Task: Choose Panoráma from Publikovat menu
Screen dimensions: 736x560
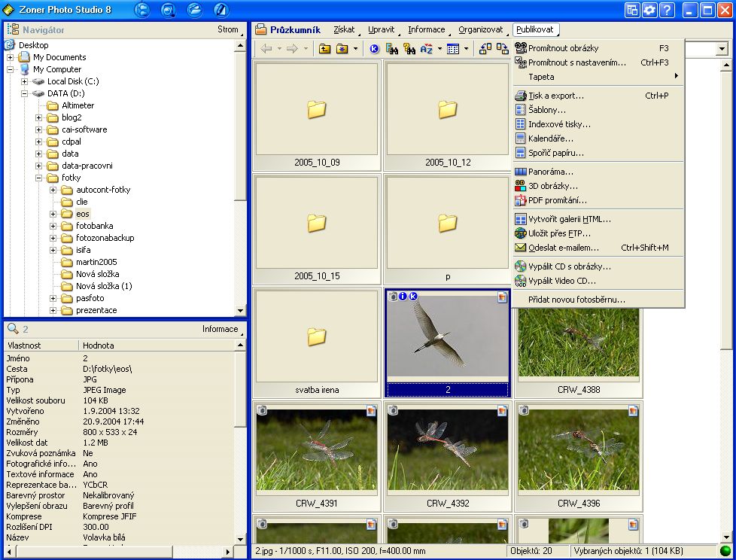Action: pos(598,172)
